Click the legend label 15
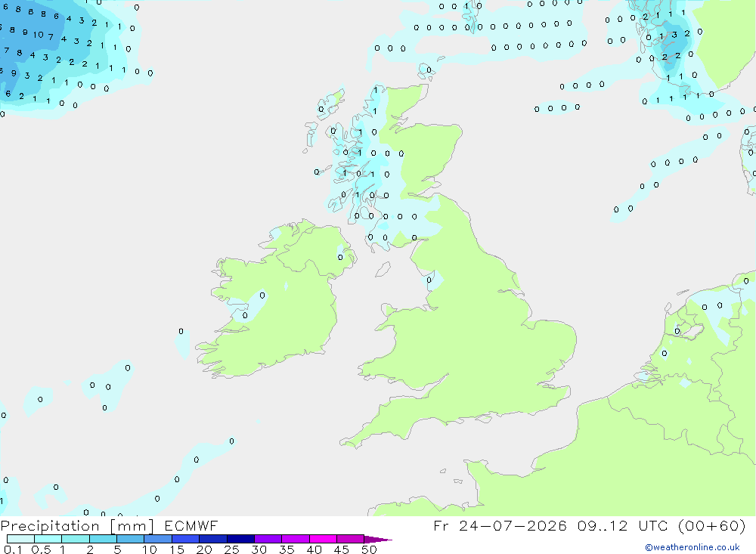Viewport: 756px width, 554px height. point(177,549)
